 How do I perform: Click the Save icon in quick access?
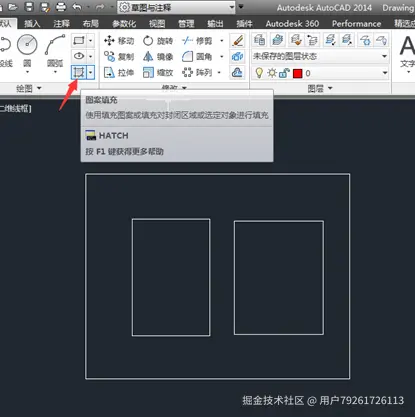point(29,7)
